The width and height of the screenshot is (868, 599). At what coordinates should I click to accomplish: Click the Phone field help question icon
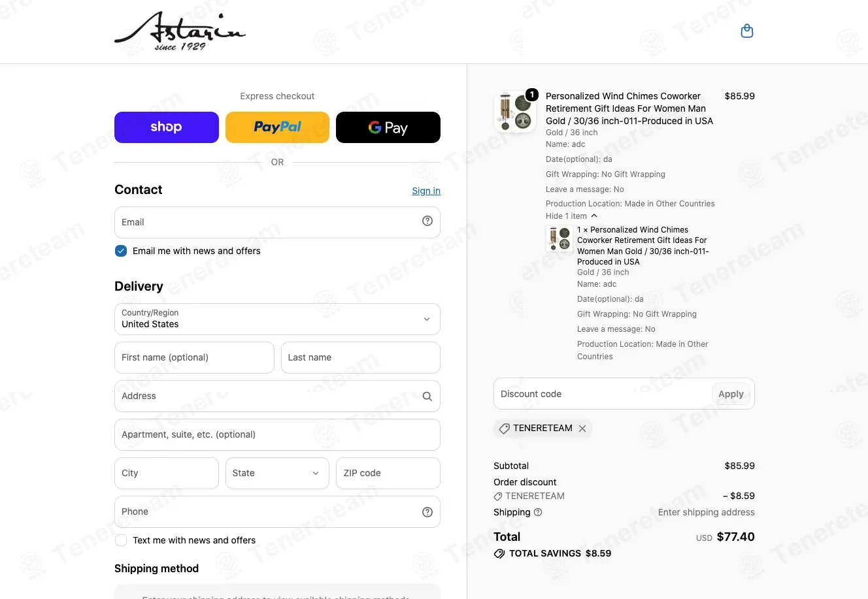[427, 512]
